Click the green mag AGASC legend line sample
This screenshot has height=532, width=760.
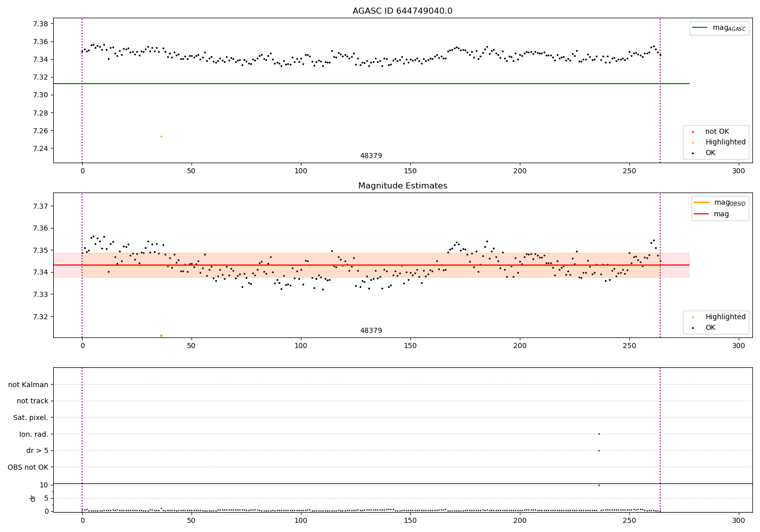pyautogui.click(x=700, y=28)
